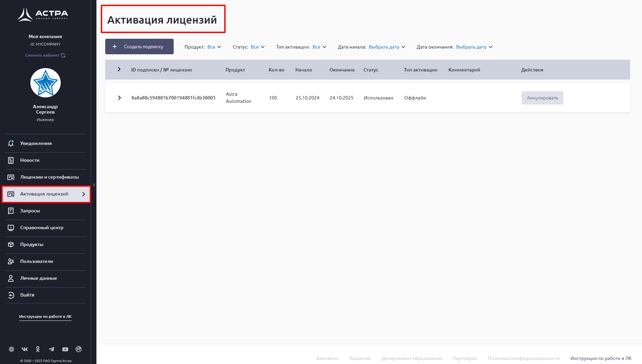
Task: Open the VK social network icon
Action: point(25,349)
